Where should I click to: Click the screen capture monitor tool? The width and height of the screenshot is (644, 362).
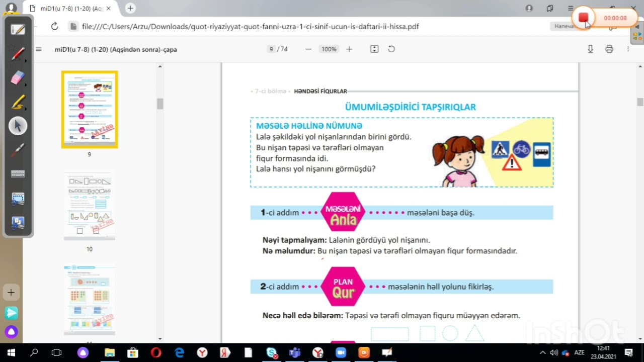(18, 199)
